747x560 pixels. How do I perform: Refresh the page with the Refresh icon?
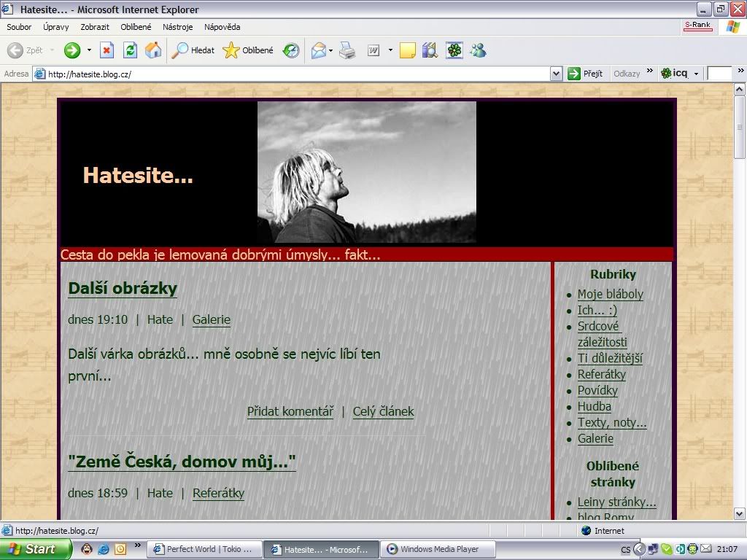(x=128, y=50)
